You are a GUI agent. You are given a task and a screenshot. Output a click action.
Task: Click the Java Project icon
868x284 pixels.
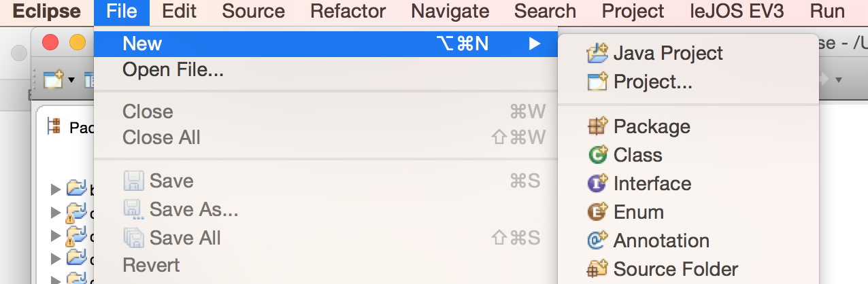tap(597, 53)
